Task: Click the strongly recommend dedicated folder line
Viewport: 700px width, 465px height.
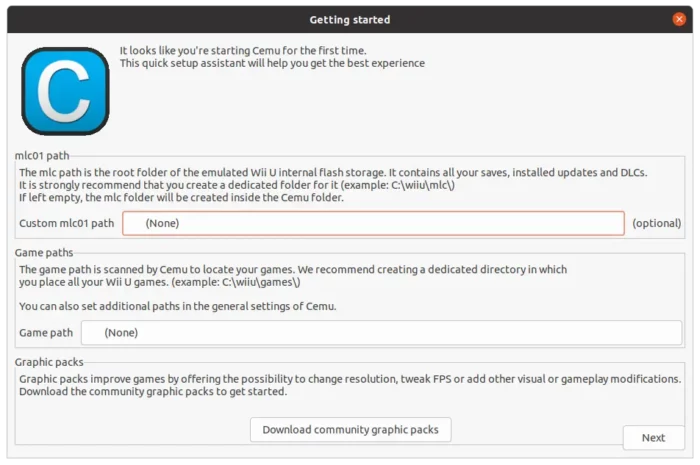Action: pos(237,185)
